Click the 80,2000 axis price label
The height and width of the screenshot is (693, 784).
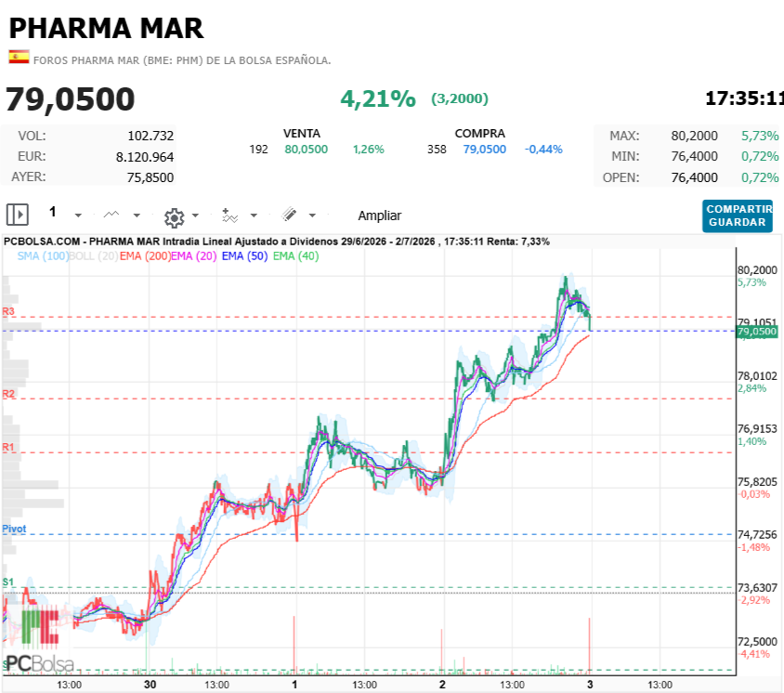(x=757, y=270)
